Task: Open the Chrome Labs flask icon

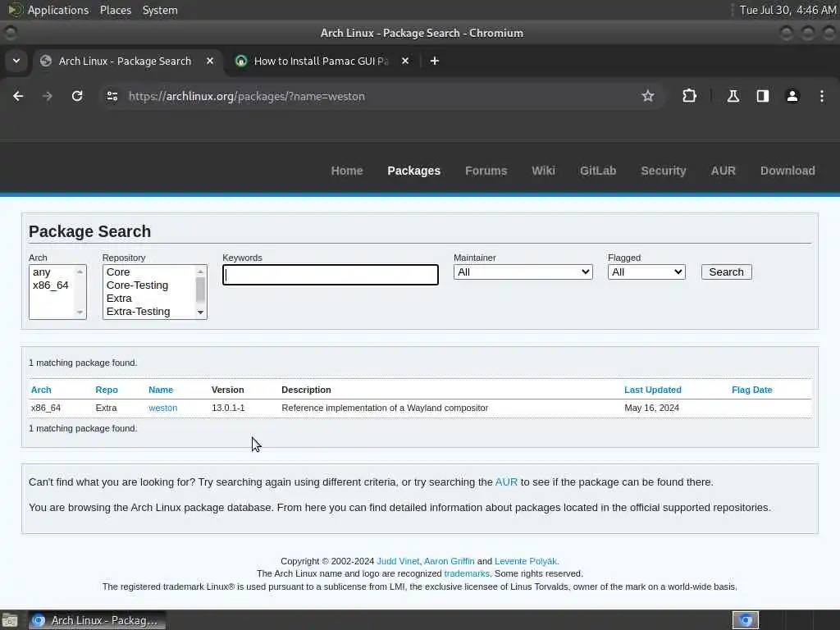Action: [733, 96]
